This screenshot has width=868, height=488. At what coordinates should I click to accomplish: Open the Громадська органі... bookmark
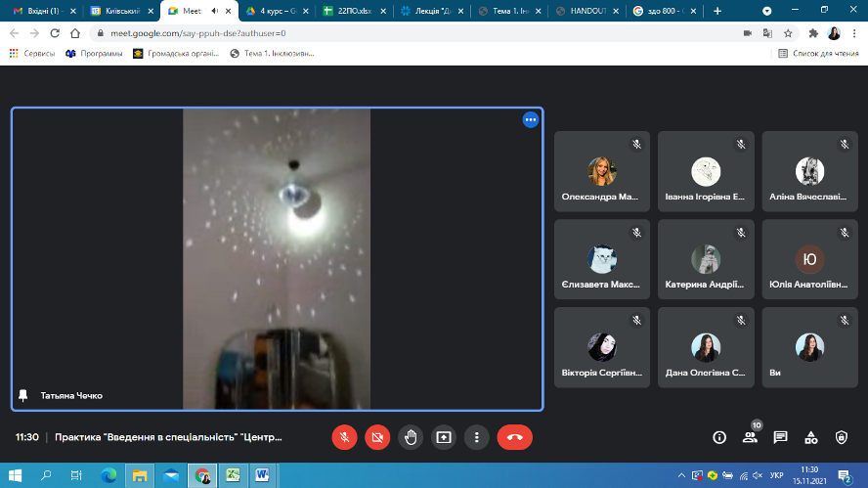coord(176,53)
